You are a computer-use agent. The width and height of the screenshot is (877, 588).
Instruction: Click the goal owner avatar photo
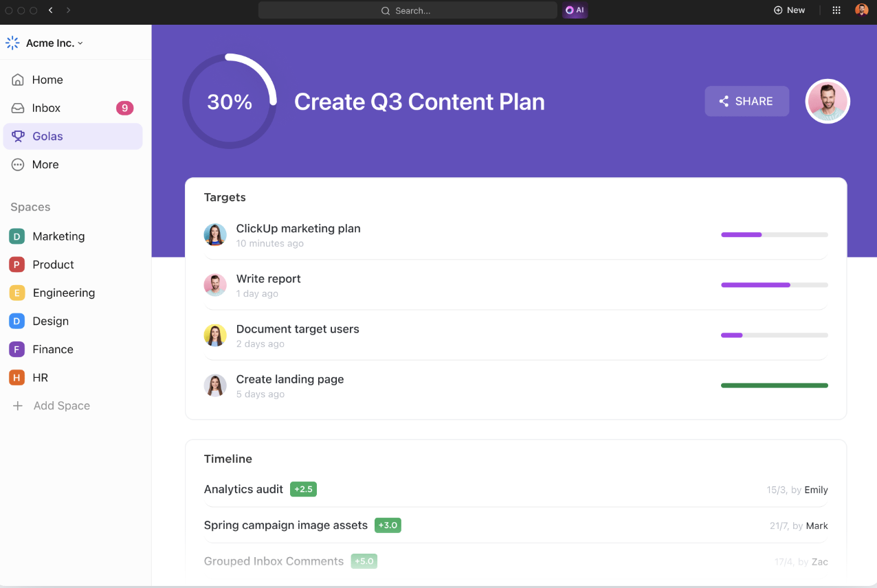828,101
